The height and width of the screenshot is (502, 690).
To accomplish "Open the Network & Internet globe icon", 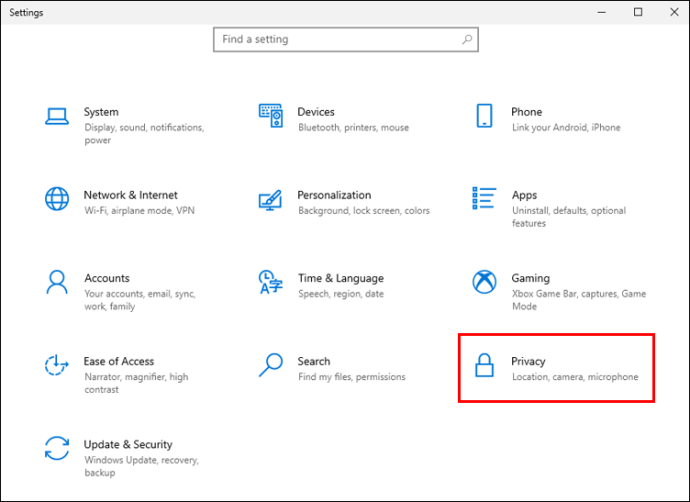I will 57,199.
